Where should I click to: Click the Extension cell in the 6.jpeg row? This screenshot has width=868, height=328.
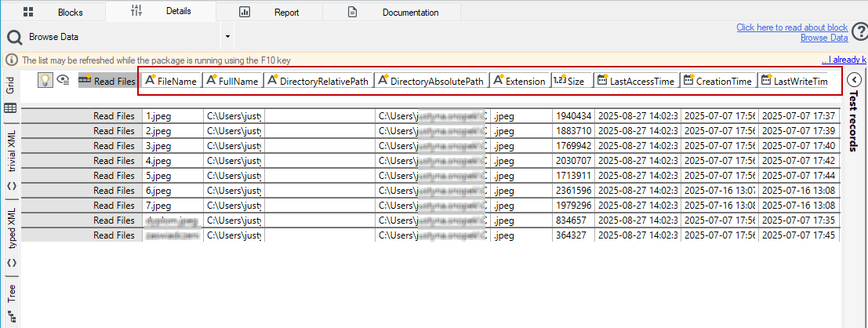point(521,191)
